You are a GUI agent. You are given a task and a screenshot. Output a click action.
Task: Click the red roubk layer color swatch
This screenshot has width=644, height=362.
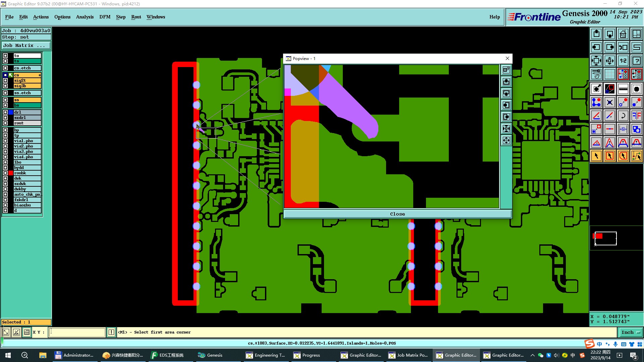click(x=11, y=173)
